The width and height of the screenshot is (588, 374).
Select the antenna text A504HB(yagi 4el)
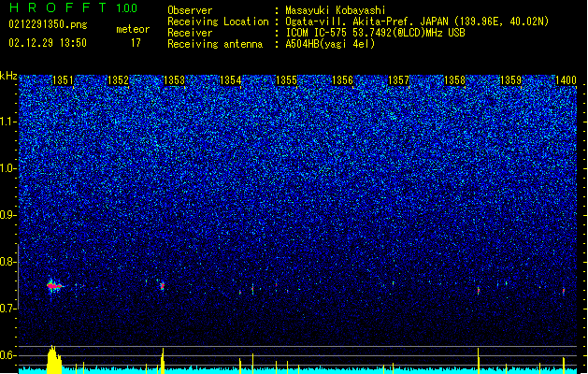pos(330,44)
